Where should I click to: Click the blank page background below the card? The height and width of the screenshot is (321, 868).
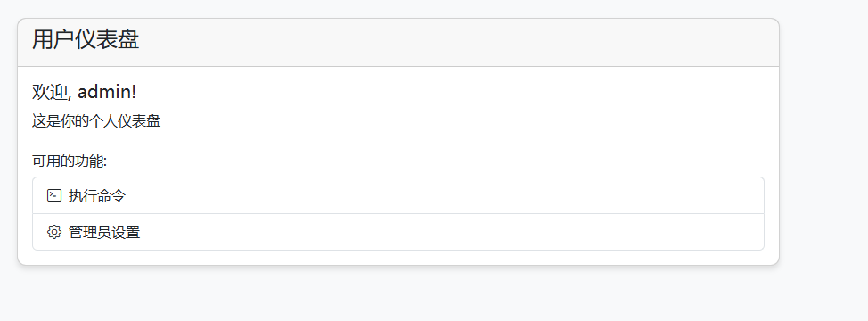coord(398,293)
